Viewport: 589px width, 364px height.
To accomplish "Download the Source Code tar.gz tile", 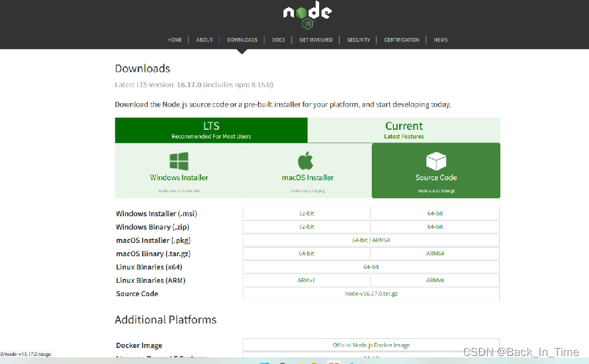I will click(436, 171).
